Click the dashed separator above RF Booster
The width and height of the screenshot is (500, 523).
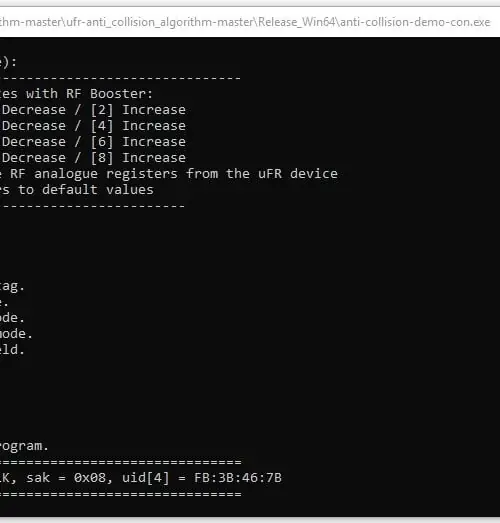pyautogui.click(x=120, y=78)
